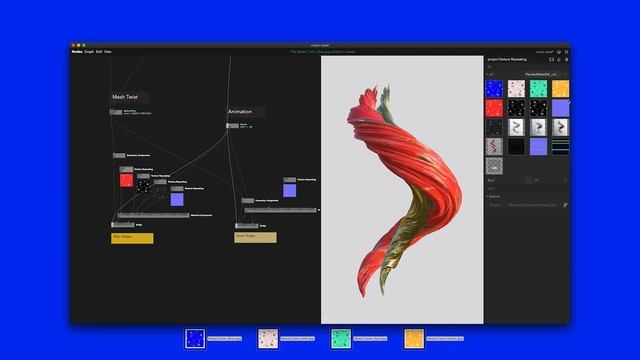Click the red texture preview in the node graph
This screenshot has width=640, height=360.
[127, 180]
